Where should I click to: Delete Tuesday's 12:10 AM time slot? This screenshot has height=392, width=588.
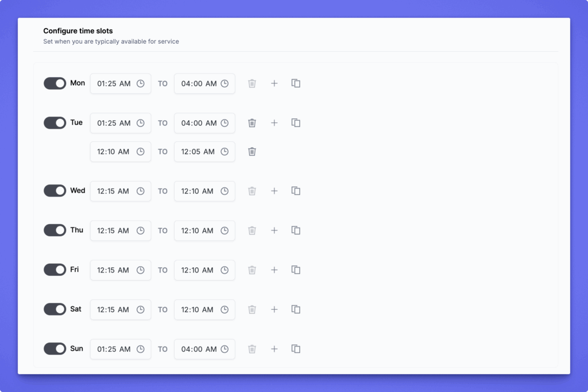[x=252, y=152]
